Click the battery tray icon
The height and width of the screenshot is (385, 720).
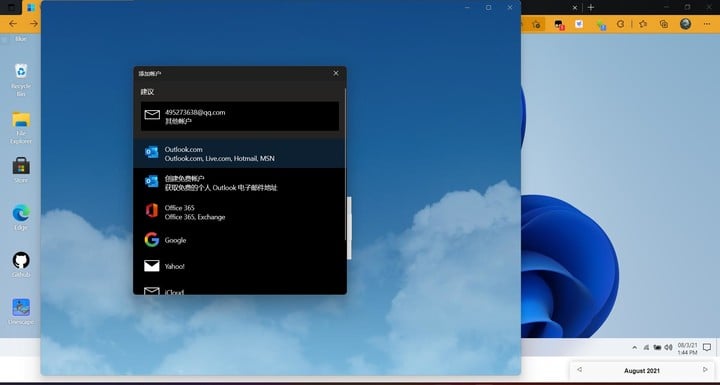click(658, 348)
